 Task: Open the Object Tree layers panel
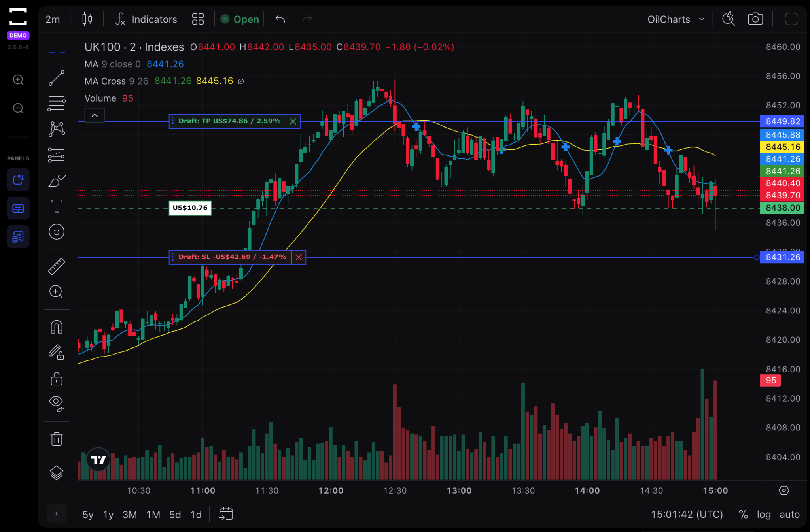57,472
